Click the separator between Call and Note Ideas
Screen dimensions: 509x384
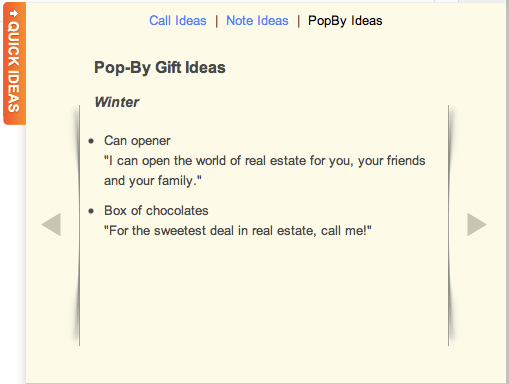pos(217,21)
